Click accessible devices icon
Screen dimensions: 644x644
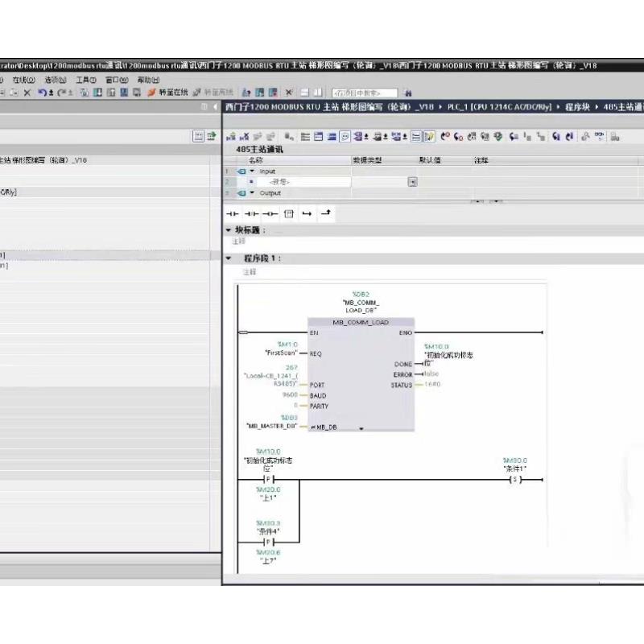coord(246,93)
